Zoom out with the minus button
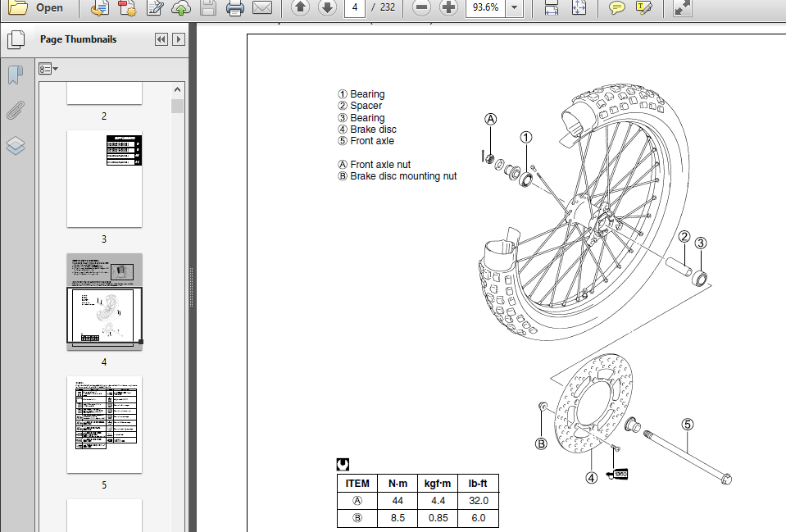 coord(421,7)
